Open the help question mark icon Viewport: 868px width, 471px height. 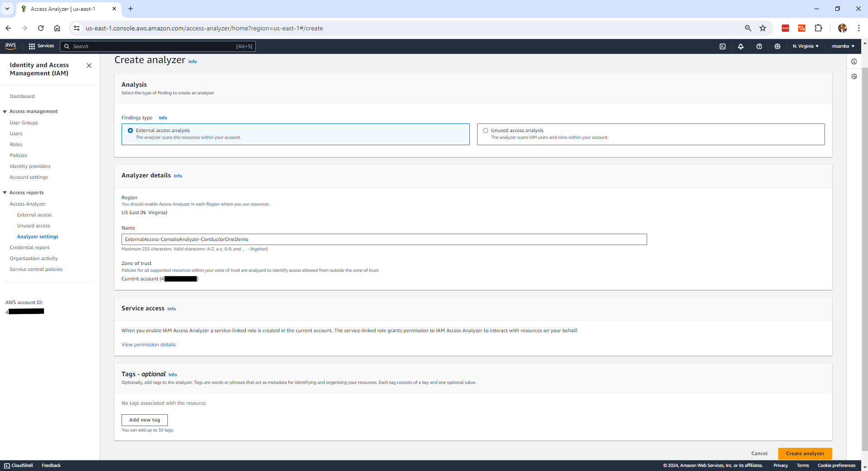[759, 46]
